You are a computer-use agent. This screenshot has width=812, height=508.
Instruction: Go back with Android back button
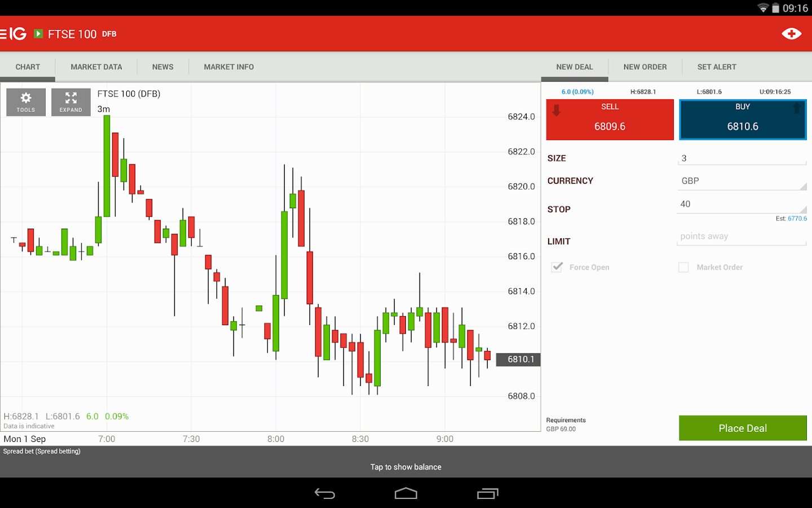click(325, 494)
